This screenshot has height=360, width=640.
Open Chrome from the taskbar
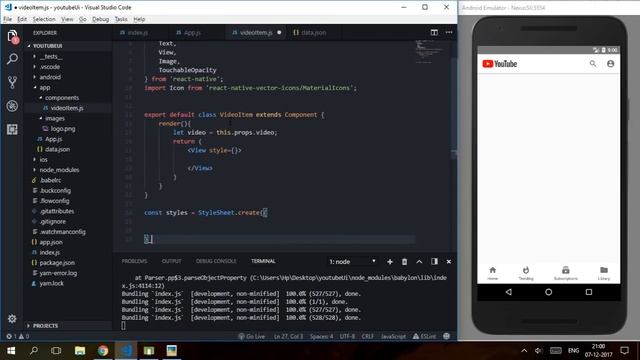point(103,351)
